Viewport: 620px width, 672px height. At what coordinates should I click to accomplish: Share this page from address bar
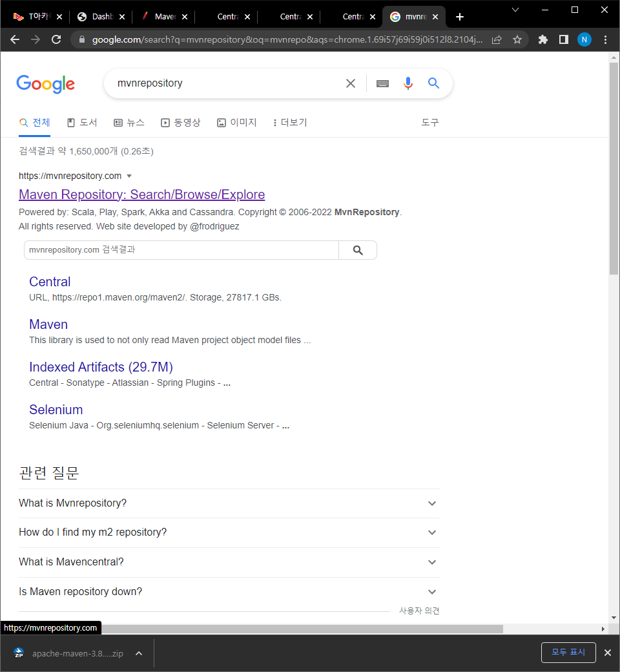pos(497,39)
